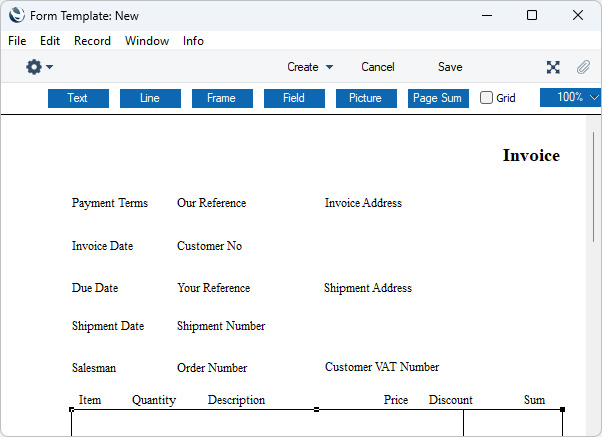Open the Edit menu
The width and height of the screenshot is (602, 437).
click(50, 41)
